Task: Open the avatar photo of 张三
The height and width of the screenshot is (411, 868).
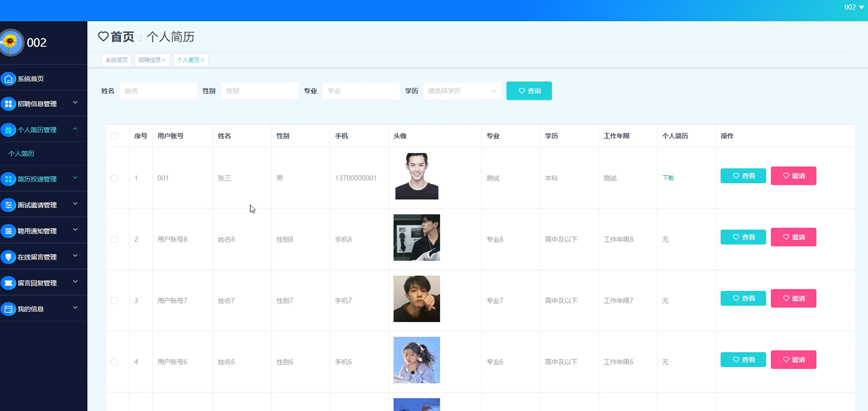Action: pyautogui.click(x=417, y=176)
